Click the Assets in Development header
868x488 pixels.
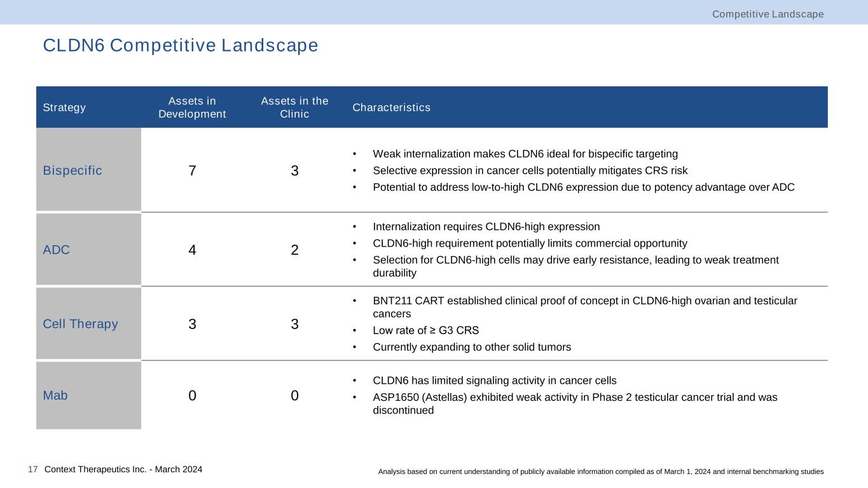click(x=192, y=107)
